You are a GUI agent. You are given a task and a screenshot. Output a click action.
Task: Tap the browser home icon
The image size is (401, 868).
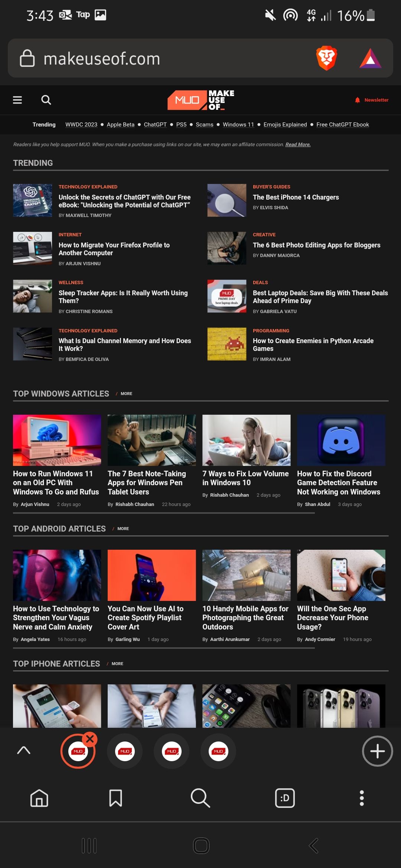39,798
